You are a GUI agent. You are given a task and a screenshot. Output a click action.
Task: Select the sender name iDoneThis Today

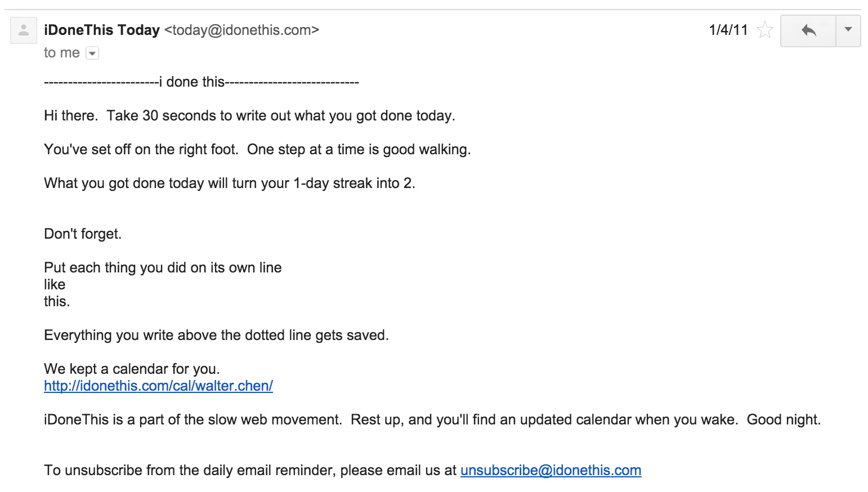click(102, 30)
